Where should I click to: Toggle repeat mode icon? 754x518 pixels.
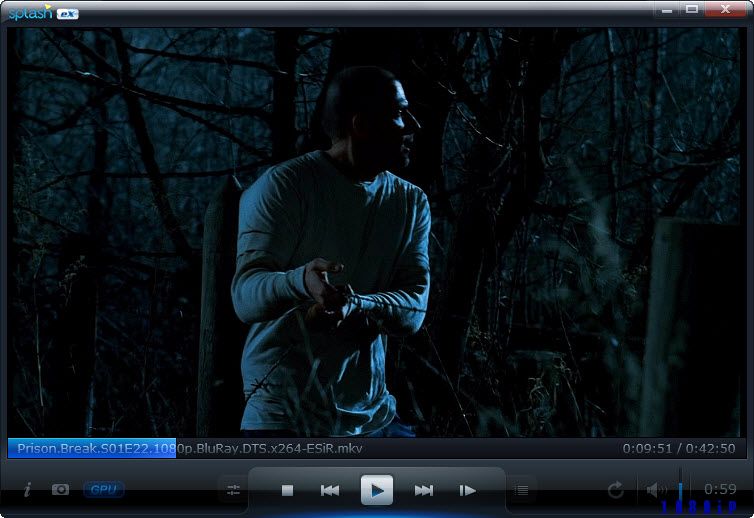[x=615, y=490]
